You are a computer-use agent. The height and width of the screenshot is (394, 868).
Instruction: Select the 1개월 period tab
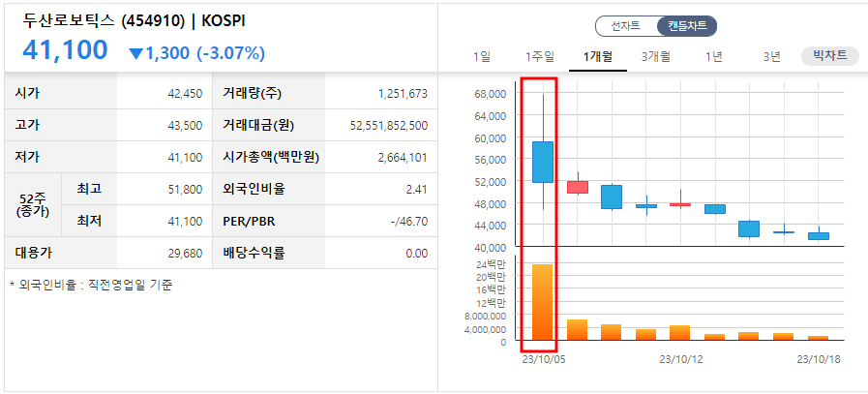click(598, 56)
